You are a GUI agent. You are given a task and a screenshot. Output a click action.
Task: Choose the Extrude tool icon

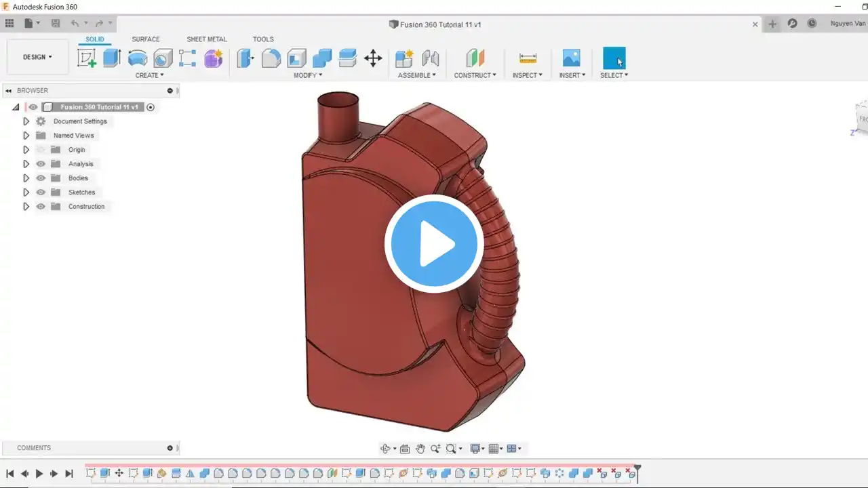(x=112, y=58)
